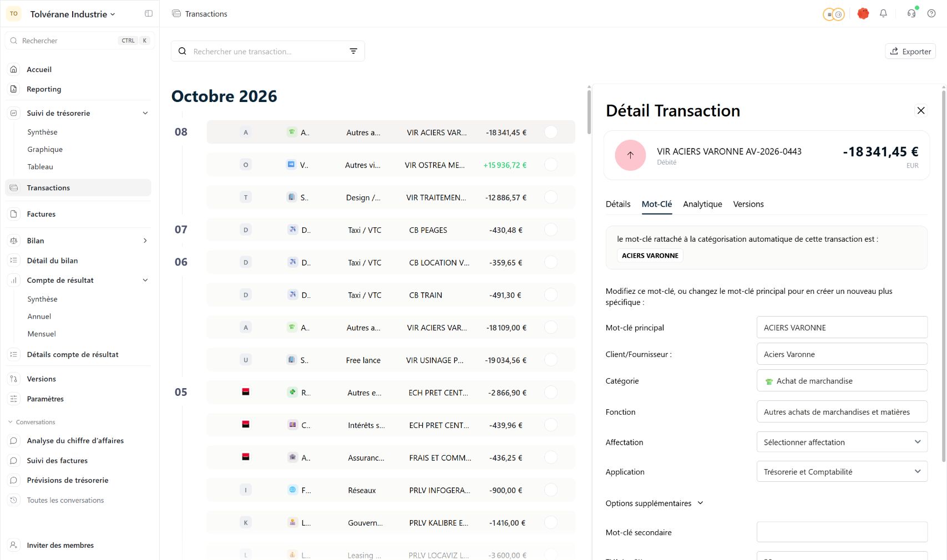Click the Mot-clé principal input field
Screen dimensions: 947x560
point(842,327)
